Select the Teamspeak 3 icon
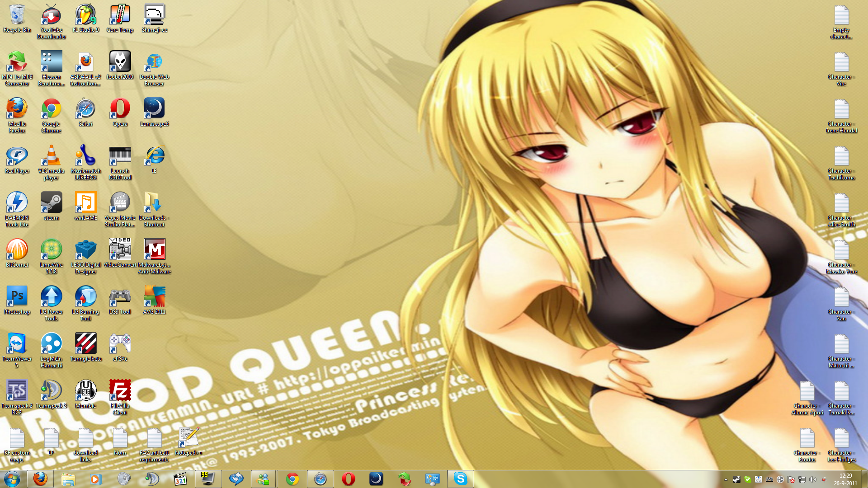The height and width of the screenshot is (488, 868). tap(52, 394)
